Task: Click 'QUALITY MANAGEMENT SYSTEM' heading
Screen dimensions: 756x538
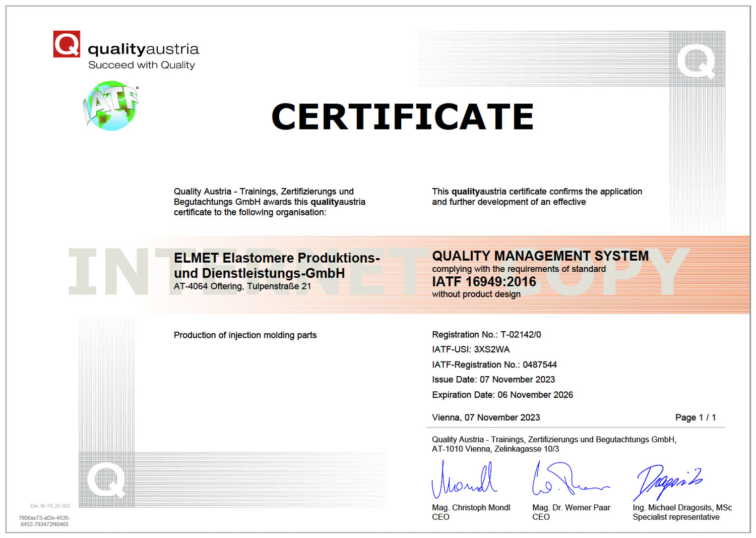Action: tap(540, 256)
